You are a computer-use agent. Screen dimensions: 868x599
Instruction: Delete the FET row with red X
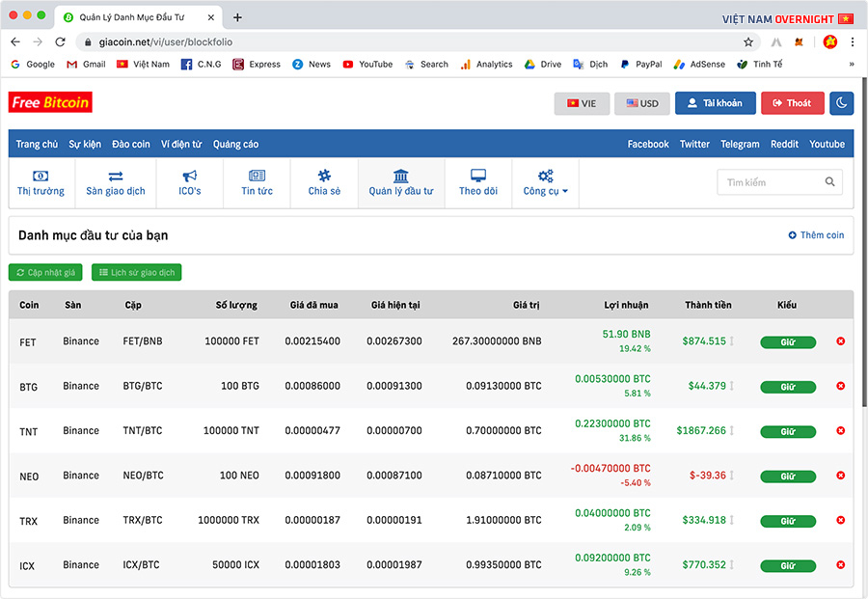(x=840, y=341)
